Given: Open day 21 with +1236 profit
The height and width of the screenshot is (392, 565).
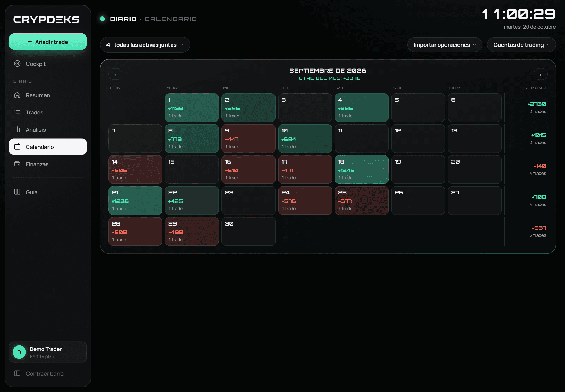Looking at the screenshot, I should [x=135, y=200].
